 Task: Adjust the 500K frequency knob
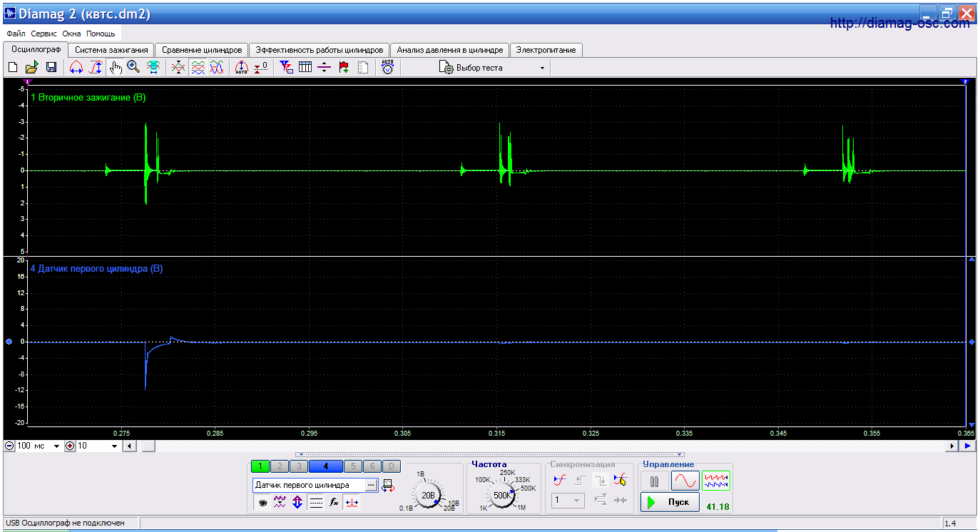[501, 496]
